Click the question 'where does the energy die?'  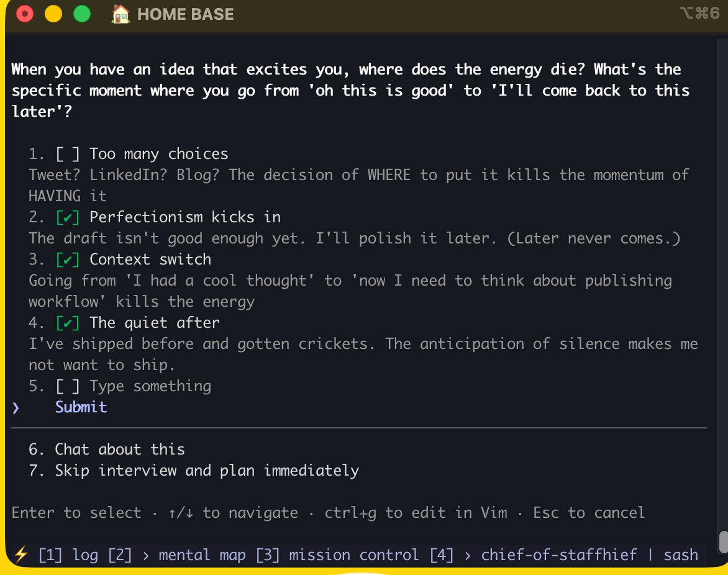click(471, 70)
